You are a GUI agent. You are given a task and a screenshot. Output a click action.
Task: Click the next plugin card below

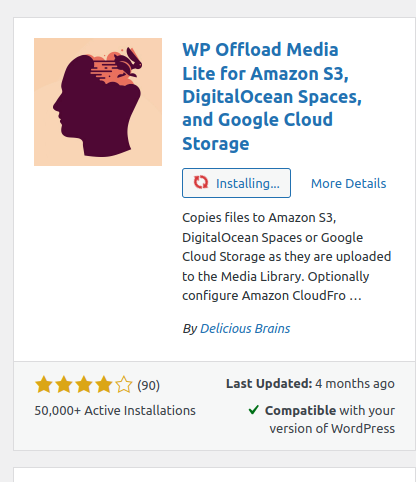[x=215, y=475]
